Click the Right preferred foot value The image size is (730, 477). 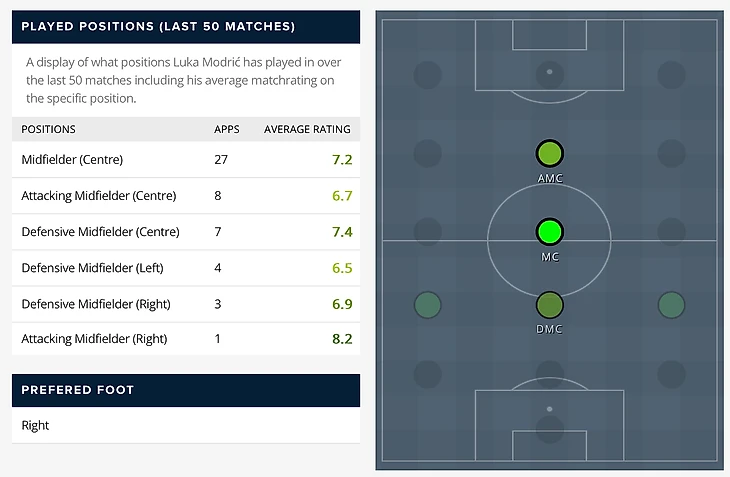pyautogui.click(x=36, y=426)
